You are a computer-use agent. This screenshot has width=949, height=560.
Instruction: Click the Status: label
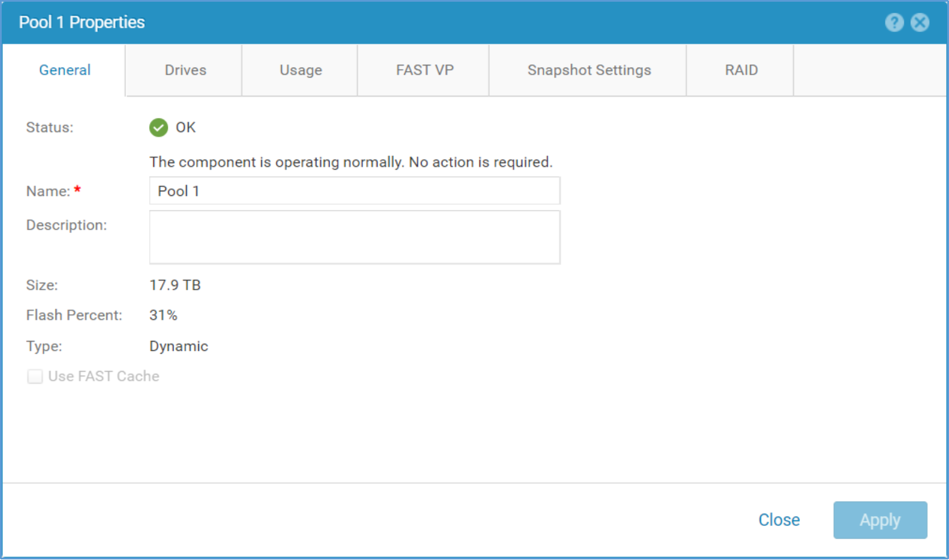point(50,127)
